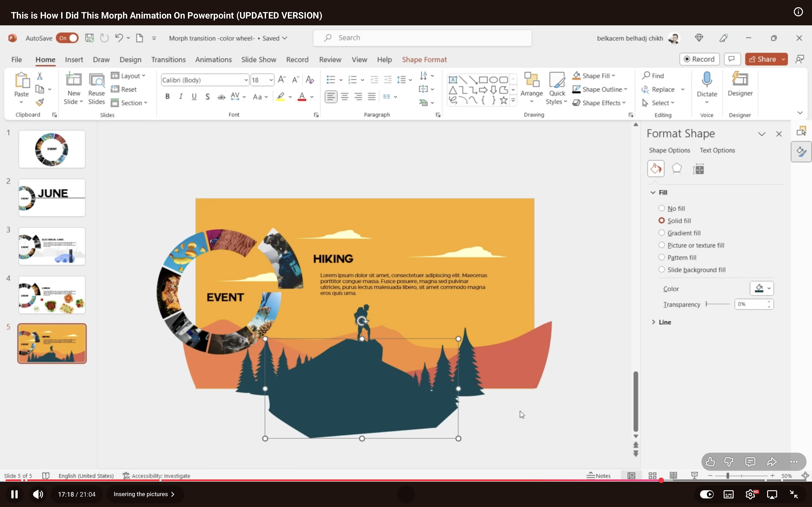Click the Share button

[x=762, y=59]
